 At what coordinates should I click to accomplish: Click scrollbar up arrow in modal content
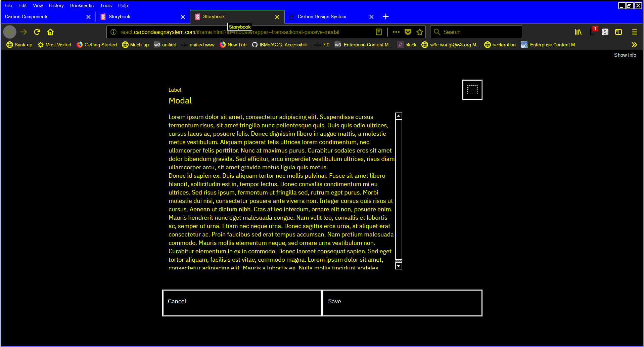[399, 116]
